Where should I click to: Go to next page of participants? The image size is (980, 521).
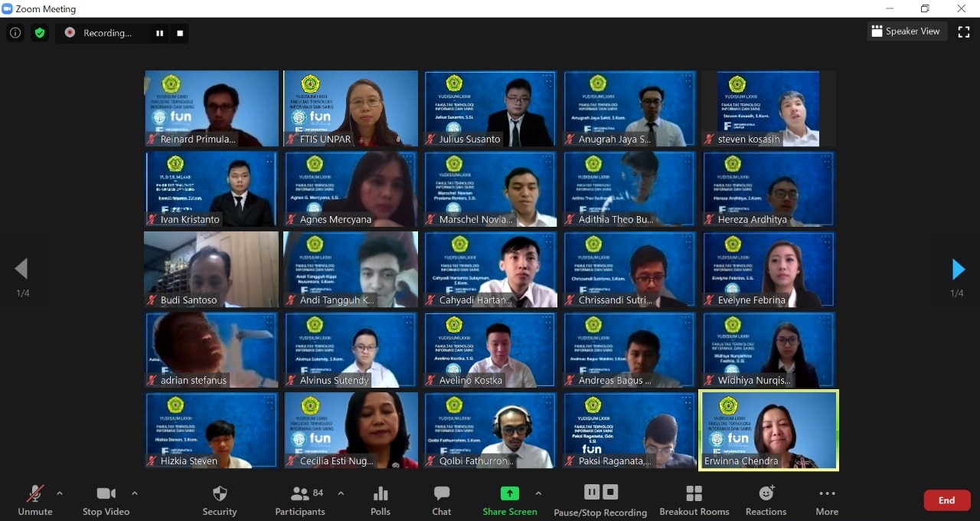coord(958,269)
